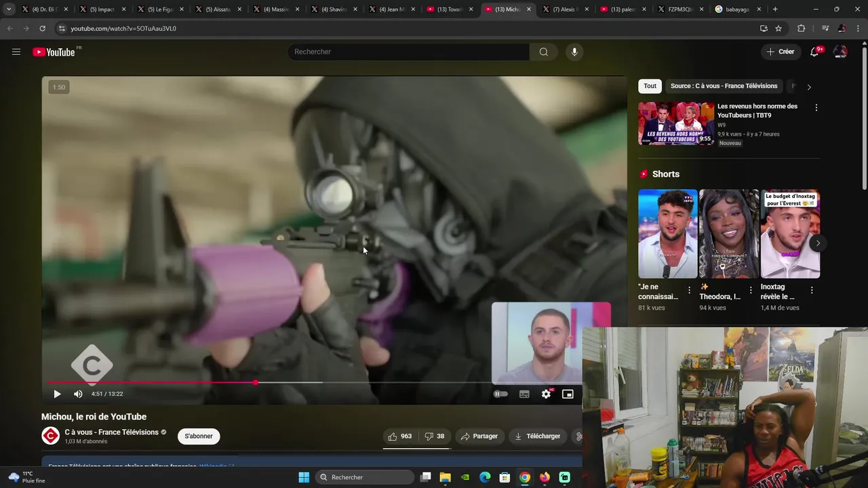Select the Source : C à vous chip
Viewport: 868px width, 488px height.
pos(724,86)
